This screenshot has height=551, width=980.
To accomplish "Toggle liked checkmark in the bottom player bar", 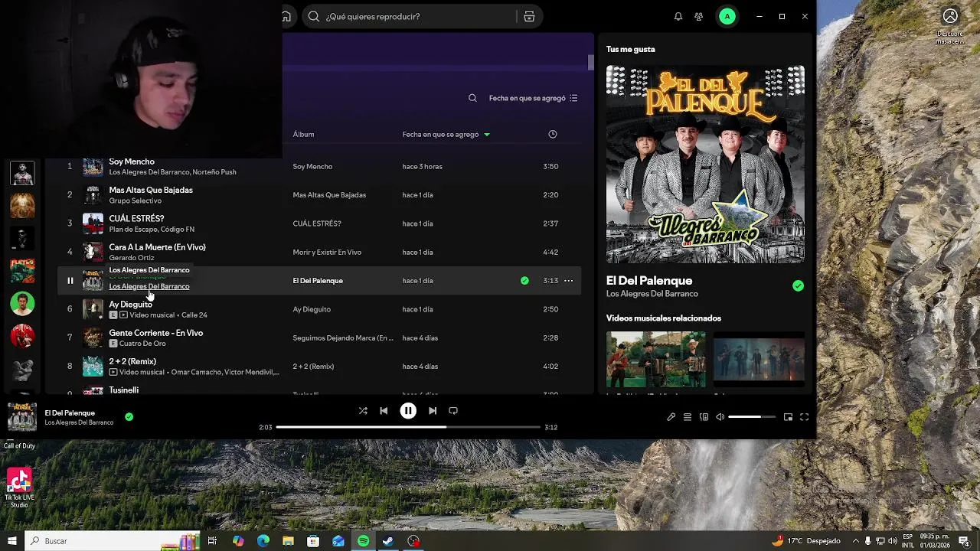I will tap(129, 417).
